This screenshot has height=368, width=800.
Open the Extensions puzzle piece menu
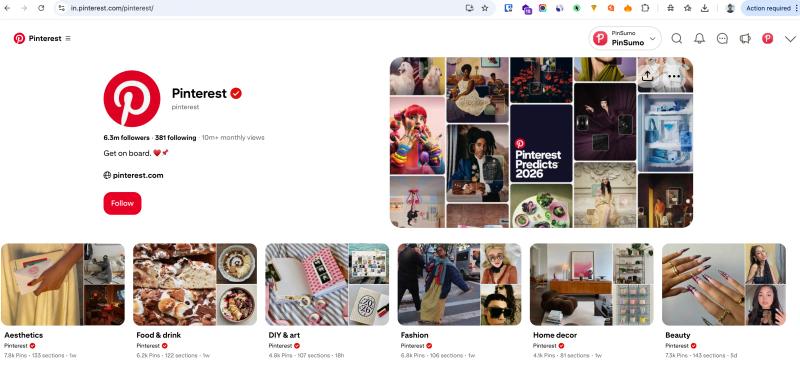pyautogui.click(x=645, y=8)
